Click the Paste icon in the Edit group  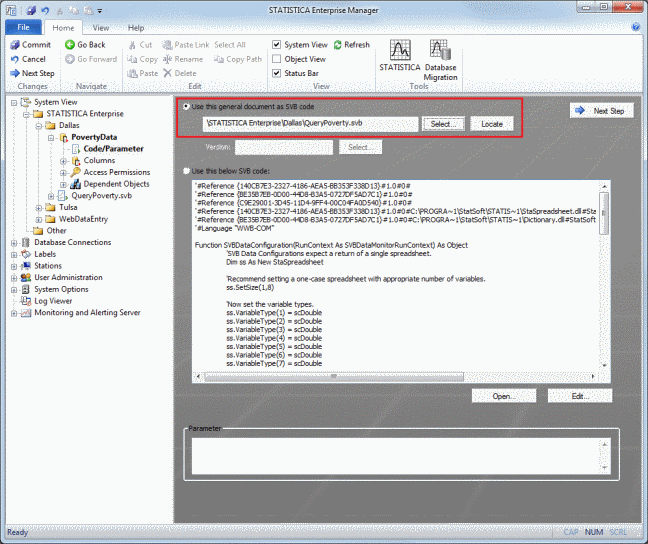132,73
